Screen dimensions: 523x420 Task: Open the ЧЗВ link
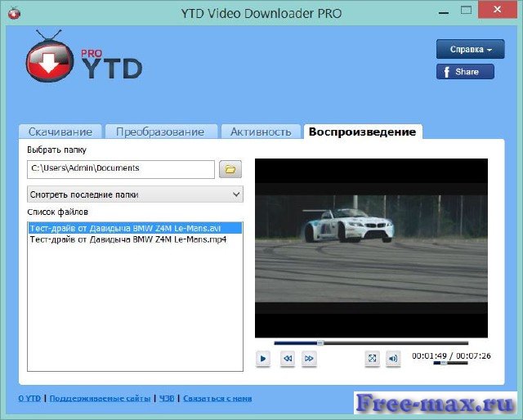point(167,398)
